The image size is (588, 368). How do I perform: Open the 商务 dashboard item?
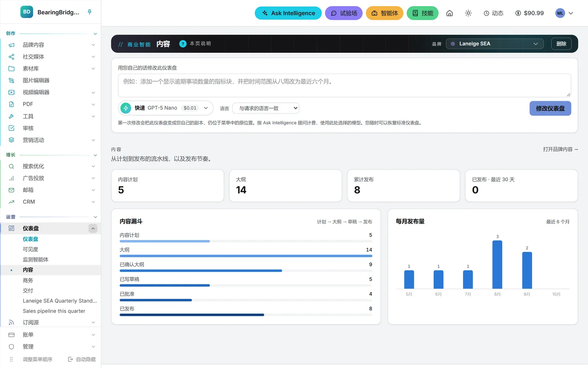(x=28, y=280)
